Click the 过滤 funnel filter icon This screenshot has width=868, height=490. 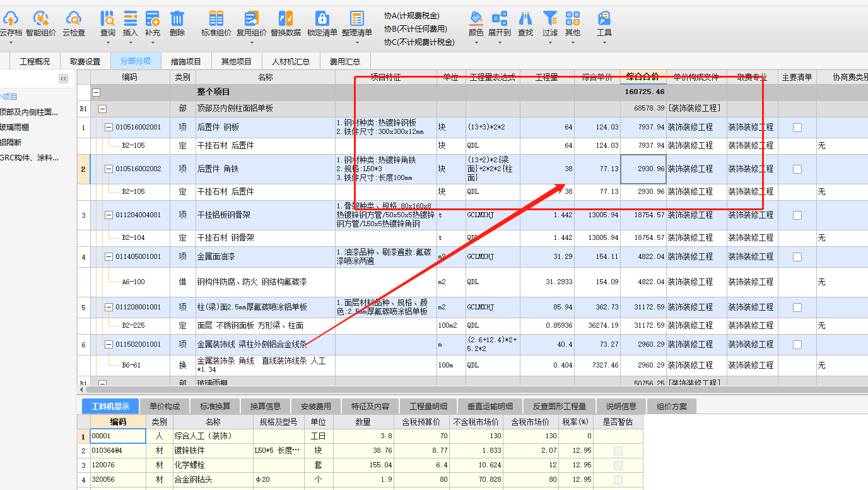point(550,18)
